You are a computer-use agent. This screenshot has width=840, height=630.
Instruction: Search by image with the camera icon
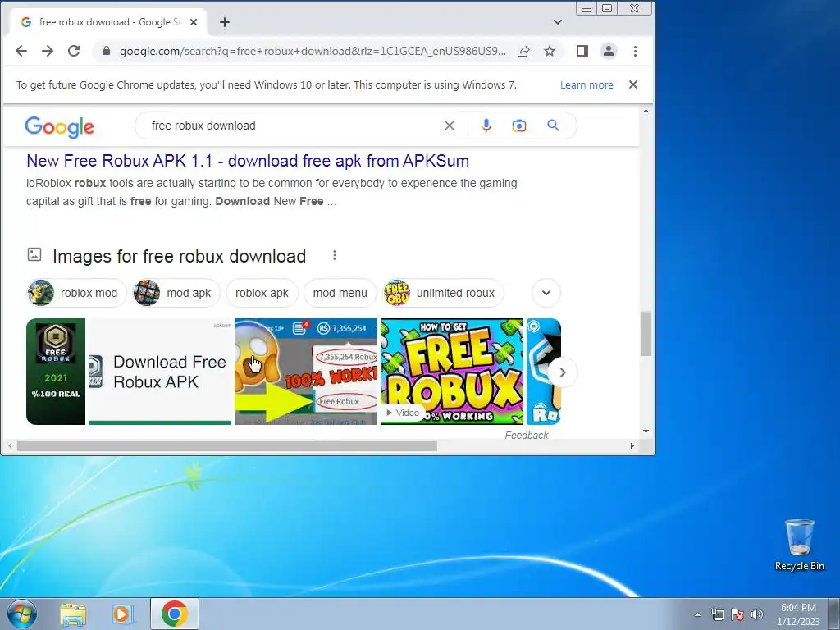coord(519,126)
